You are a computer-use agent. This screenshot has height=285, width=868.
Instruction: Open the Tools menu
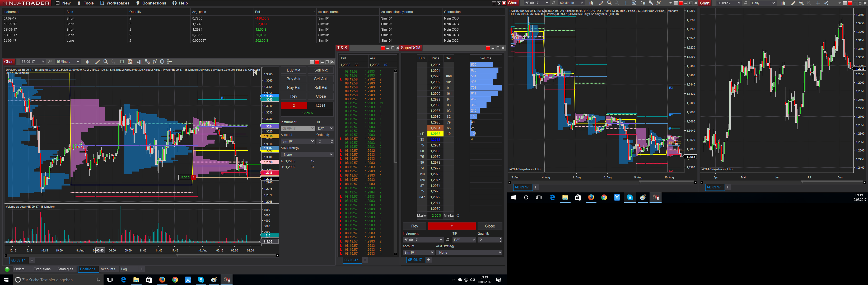click(86, 3)
